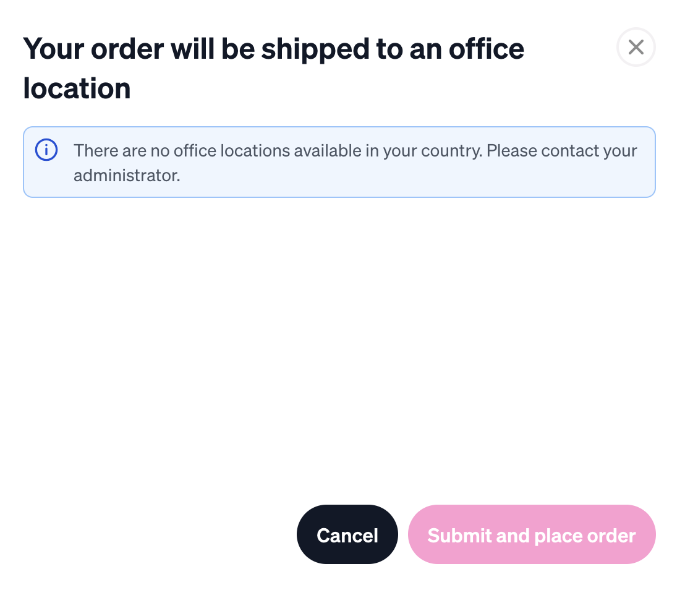
Task: Click the Cancel button
Action: 347,534
